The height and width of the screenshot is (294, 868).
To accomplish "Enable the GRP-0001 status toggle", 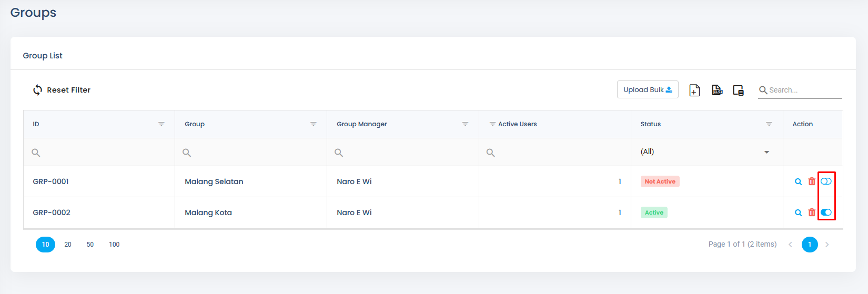I will [x=826, y=181].
